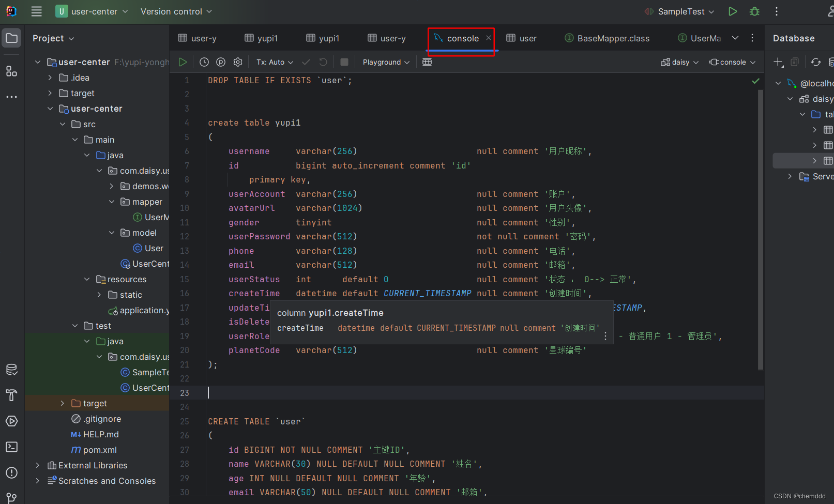The width and height of the screenshot is (834, 504).
Task: Open the Terminal tool window
Action: tap(11, 447)
